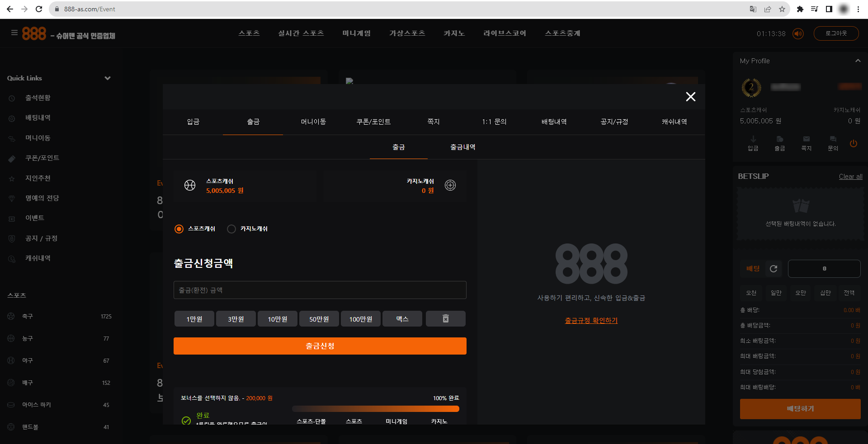This screenshot has height=444, width=868.
Task: Open the 카지노 menu in the top navigation
Action: (454, 33)
